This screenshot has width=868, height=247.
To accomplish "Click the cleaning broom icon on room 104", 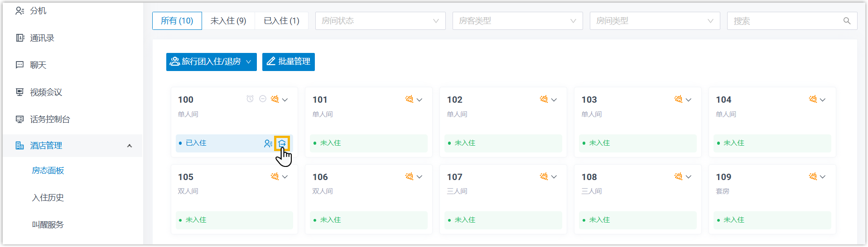I will point(813,99).
